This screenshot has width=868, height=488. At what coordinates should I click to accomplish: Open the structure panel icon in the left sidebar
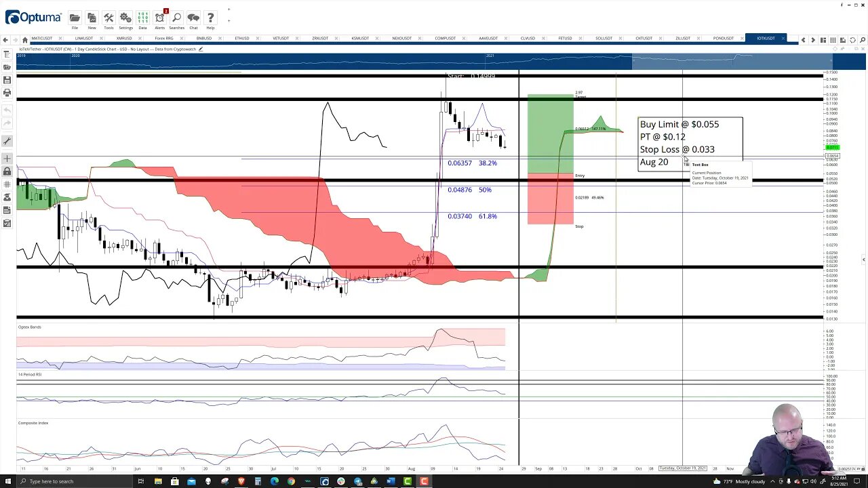7,55
